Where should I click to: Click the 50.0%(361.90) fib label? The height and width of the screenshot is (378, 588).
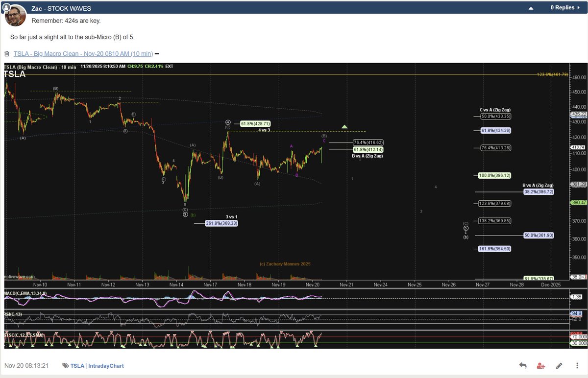click(539, 236)
